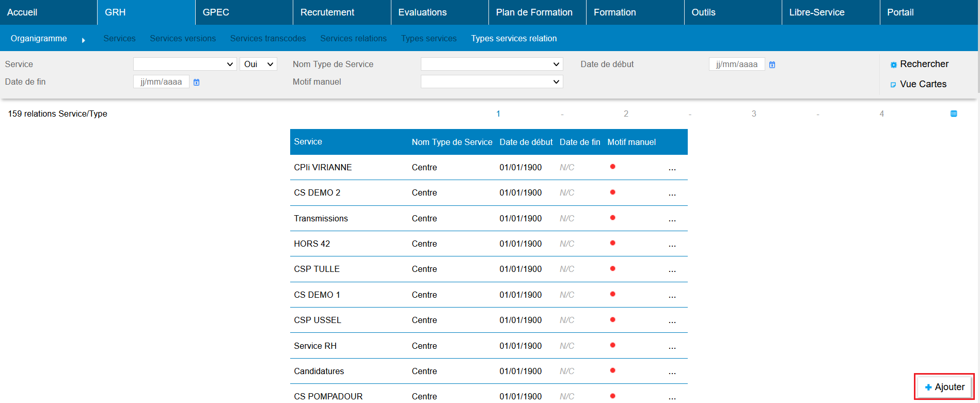Open the Services relations submenu tab

(353, 39)
